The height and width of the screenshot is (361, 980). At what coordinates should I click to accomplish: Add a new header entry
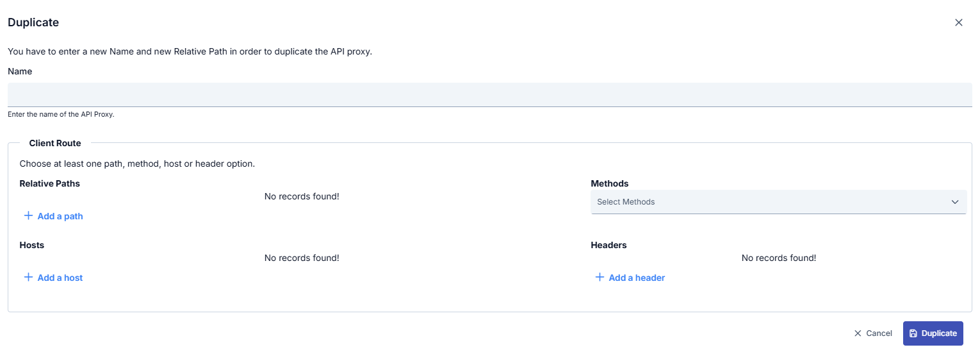point(637,278)
